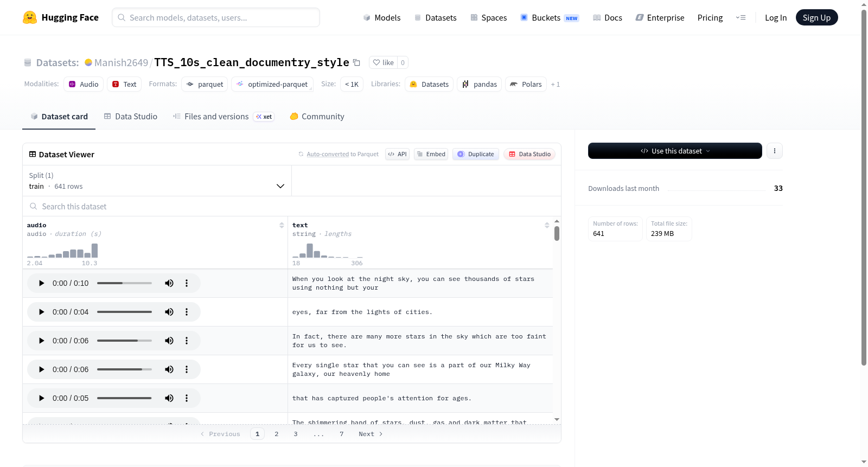Go to page 2 of results
The image size is (868, 467).
277,434
